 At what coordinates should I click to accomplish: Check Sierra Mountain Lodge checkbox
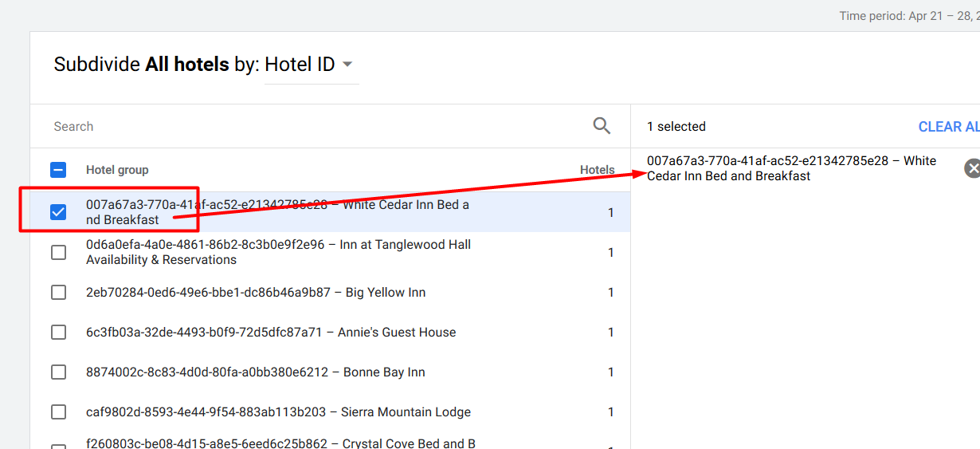pos(58,412)
